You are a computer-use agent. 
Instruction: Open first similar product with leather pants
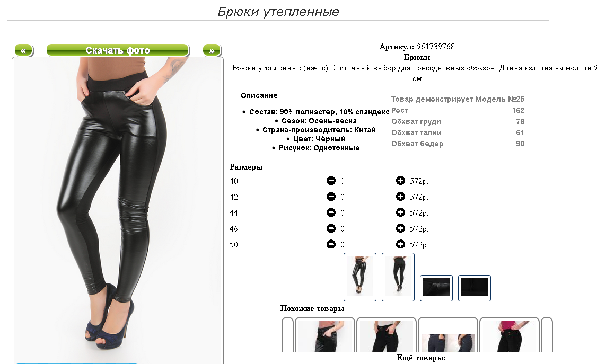[x=325, y=335]
